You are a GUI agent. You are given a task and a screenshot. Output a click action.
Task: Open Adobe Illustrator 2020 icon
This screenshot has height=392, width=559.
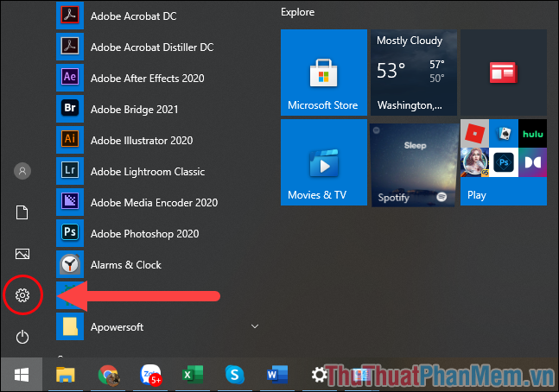[x=70, y=139]
